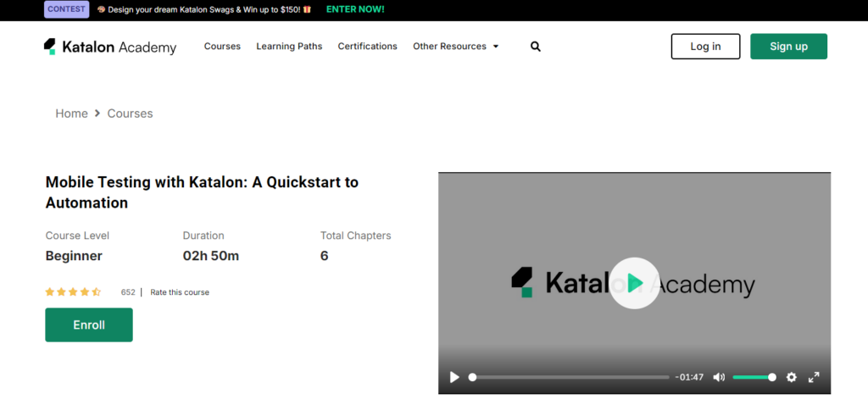The width and height of the screenshot is (868, 416).
Task: Click the Total Chapters value 6
Action: coord(325,256)
